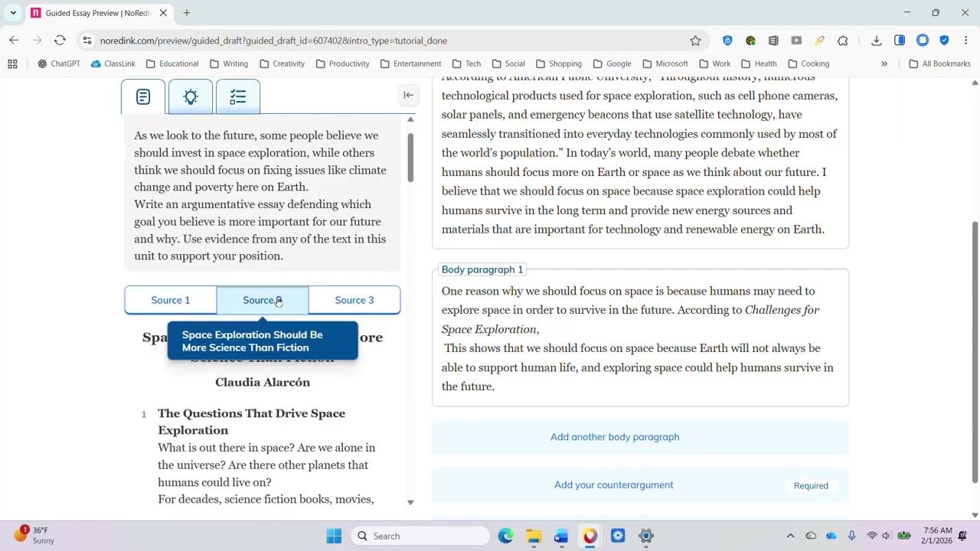Open File Explorer from taskbar
The height and width of the screenshot is (551, 980).
coord(534,536)
